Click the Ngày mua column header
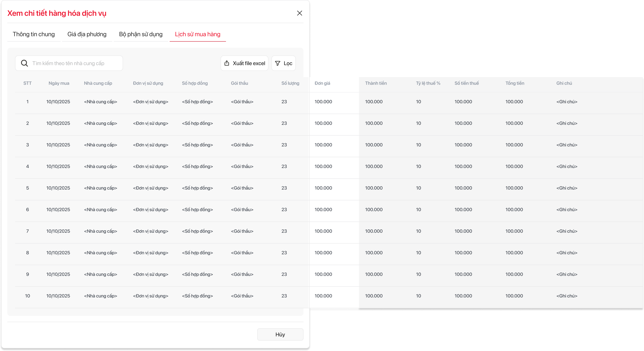 click(x=59, y=83)
